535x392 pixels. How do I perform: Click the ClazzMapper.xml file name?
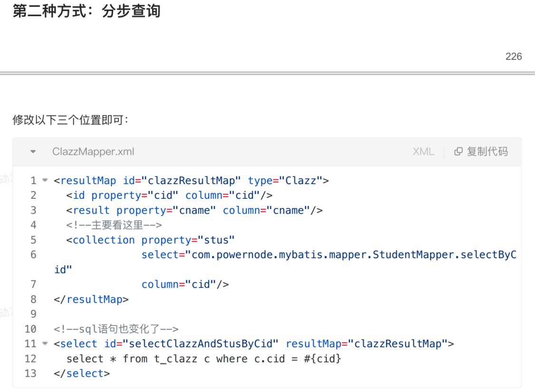point(93,152)
